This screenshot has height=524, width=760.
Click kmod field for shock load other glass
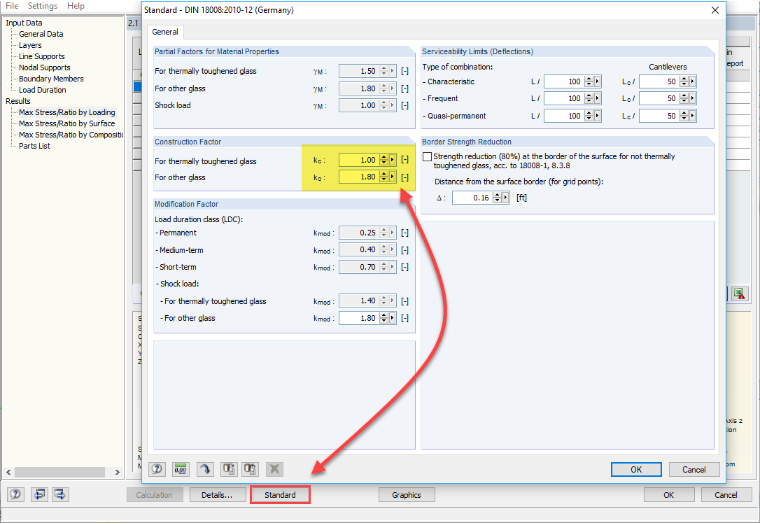(359, 318)
